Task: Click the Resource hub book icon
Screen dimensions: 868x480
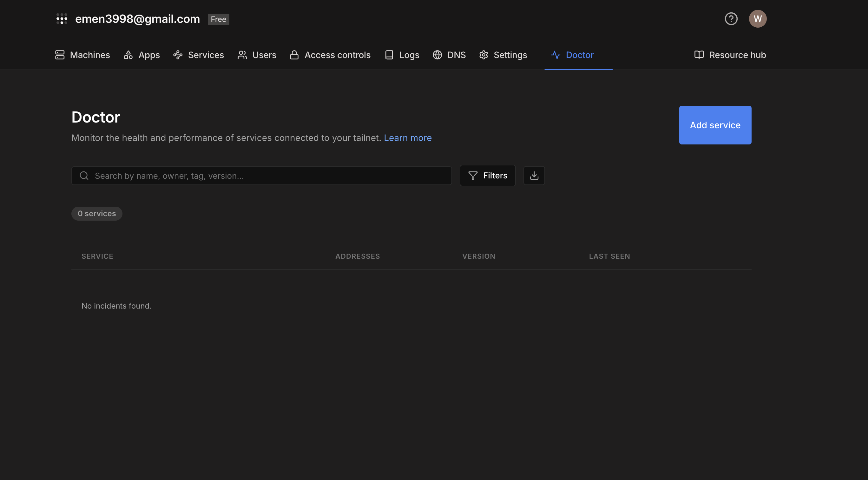Action: pyautogui.click(x=699, y=55)
